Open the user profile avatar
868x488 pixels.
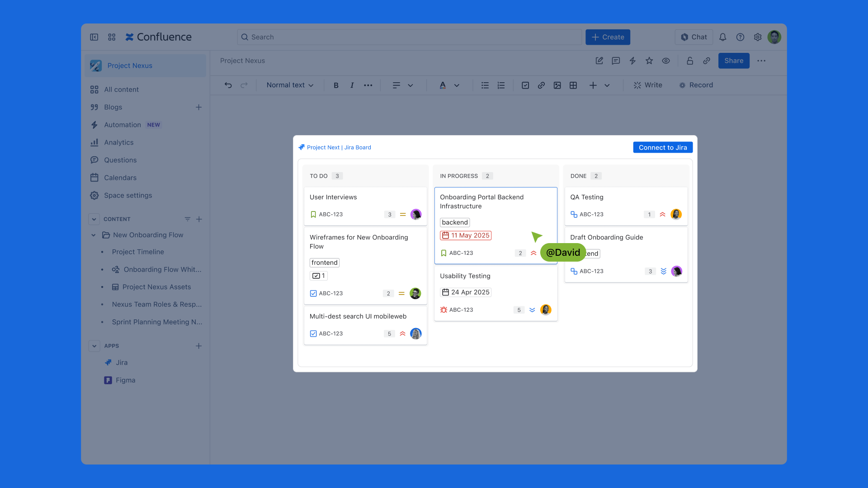(x=774, y=37)
